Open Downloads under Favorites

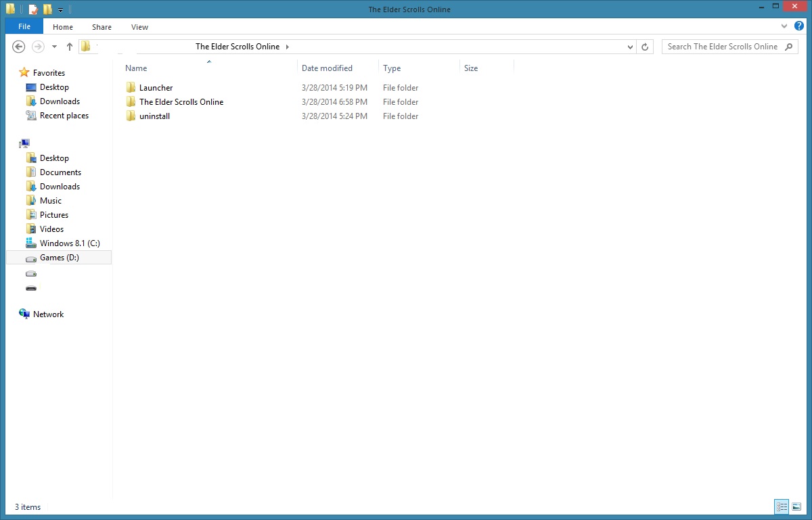pos(60,101)
